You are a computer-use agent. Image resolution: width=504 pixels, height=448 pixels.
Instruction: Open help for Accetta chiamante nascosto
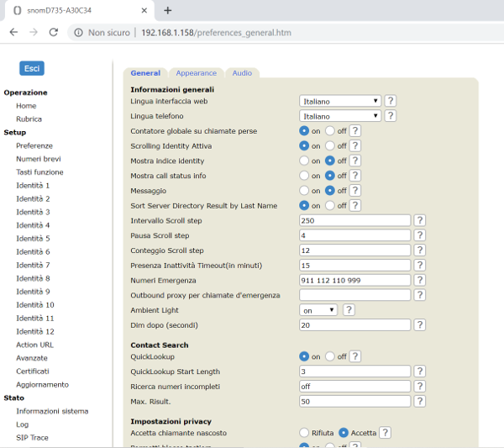(385, 433)
